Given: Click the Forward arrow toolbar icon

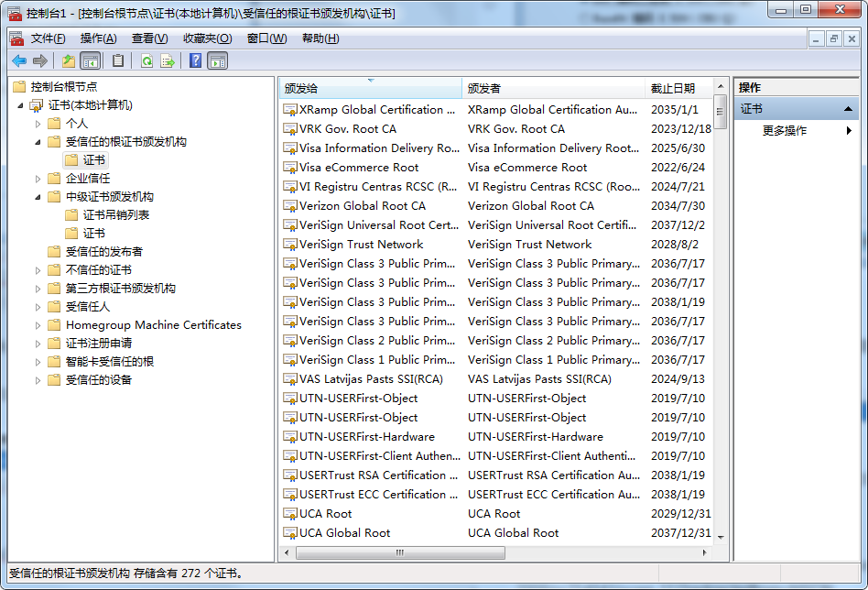Looking at the screenshot, I should 40,61.
